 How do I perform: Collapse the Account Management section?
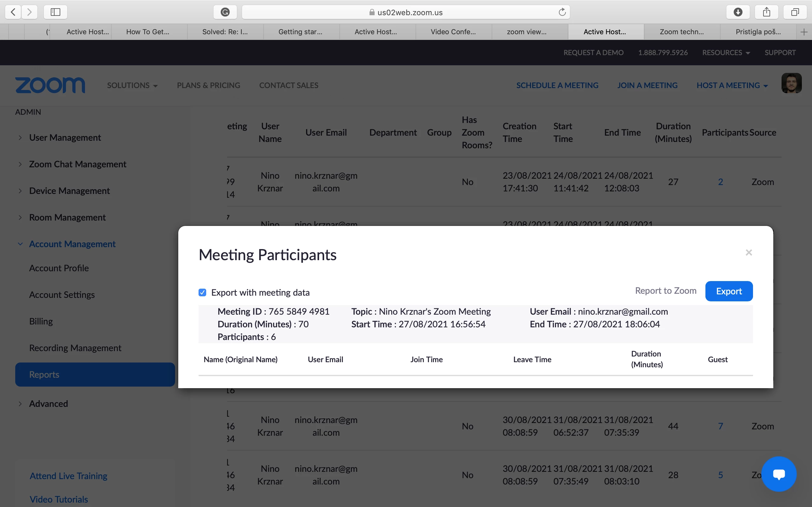point(72,244)
